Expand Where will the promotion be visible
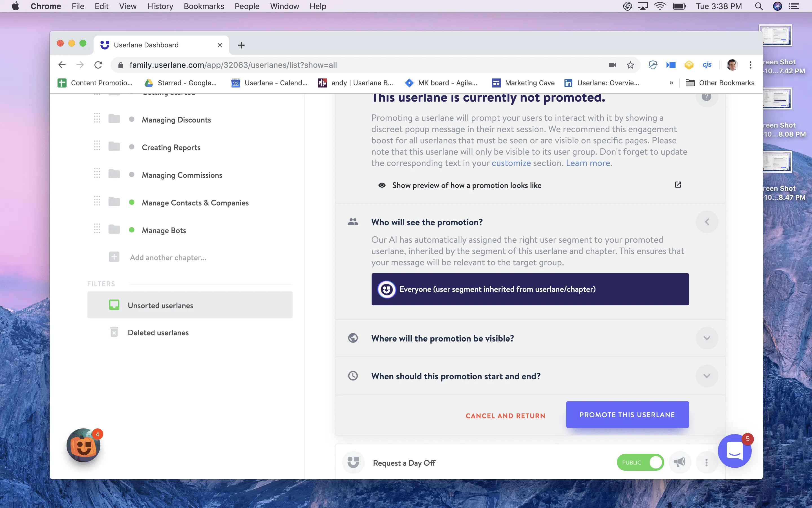This screenshot has width=812, height=508. tap(707, 338)
